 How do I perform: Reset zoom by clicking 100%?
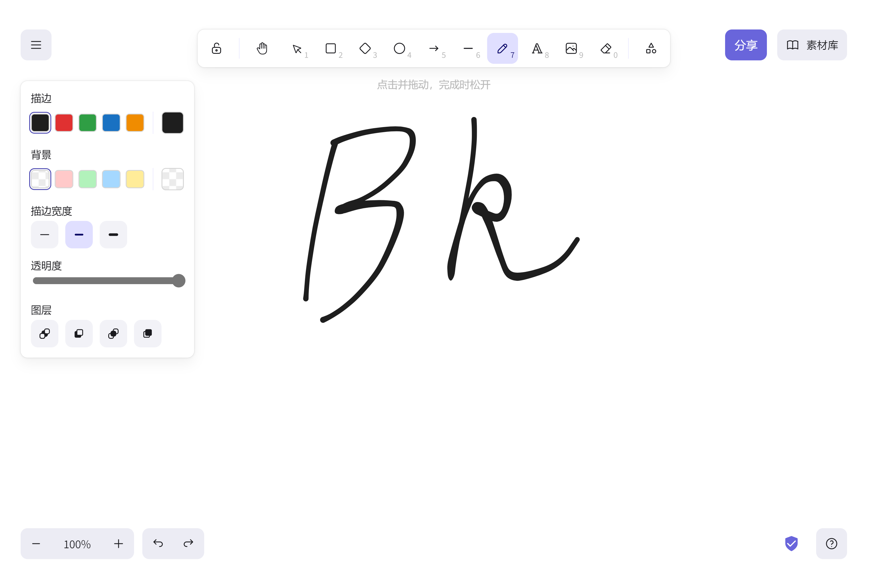[77, 544]
